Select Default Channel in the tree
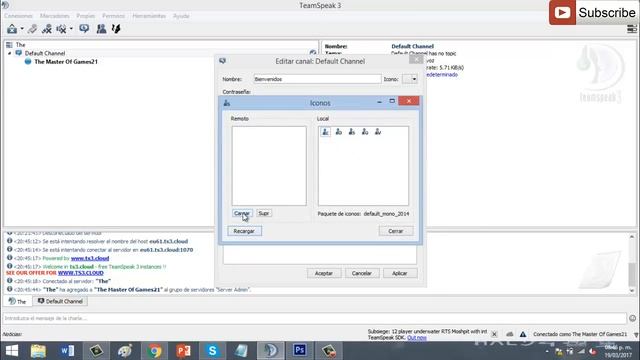The image size is (640, 360). tap(44, 53)
